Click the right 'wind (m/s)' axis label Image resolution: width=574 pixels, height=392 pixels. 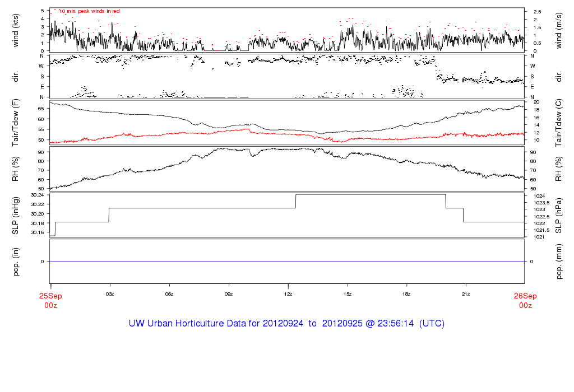tap(558, 31)
